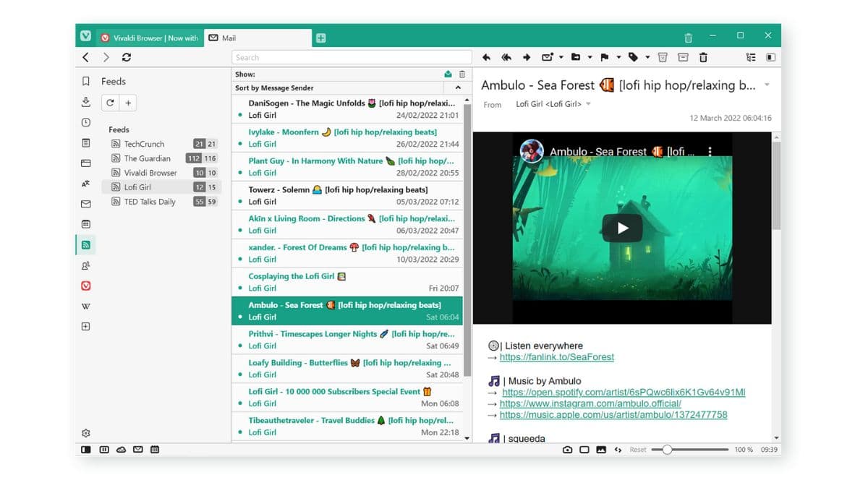Image resolution: width=868 pixels, height=488 pixels.
Task: Toggle showing unread messages filter
Action: coord(448,74)
